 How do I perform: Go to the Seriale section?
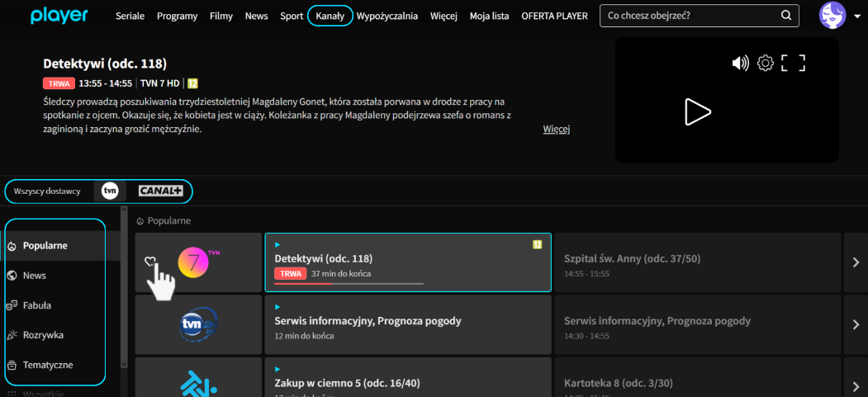pyautogui.click(x=130, y=16)
